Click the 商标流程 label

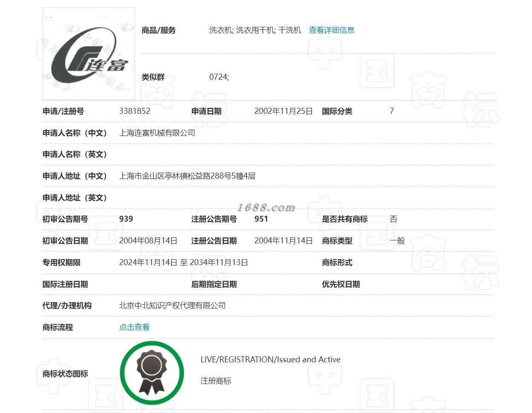pos(58,327)
